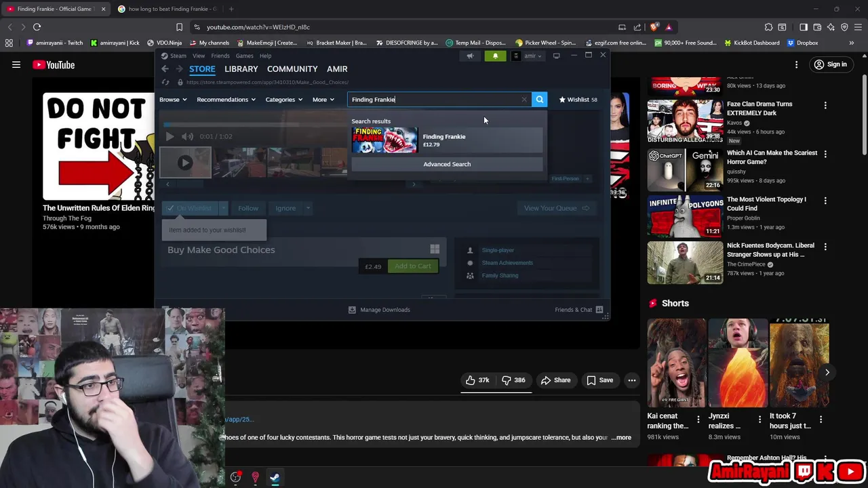The width and height of the screenshot is (868, 488).
Task: Click the YouTube Sign in button
Action: point(831,65)
